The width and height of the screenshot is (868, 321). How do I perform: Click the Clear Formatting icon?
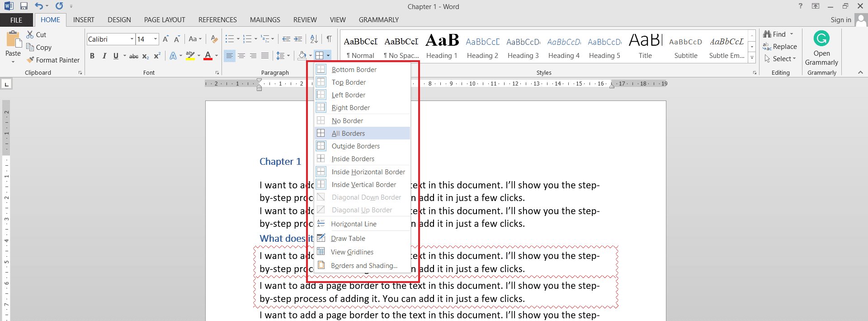pyautogui.click(x=214, y=39)
